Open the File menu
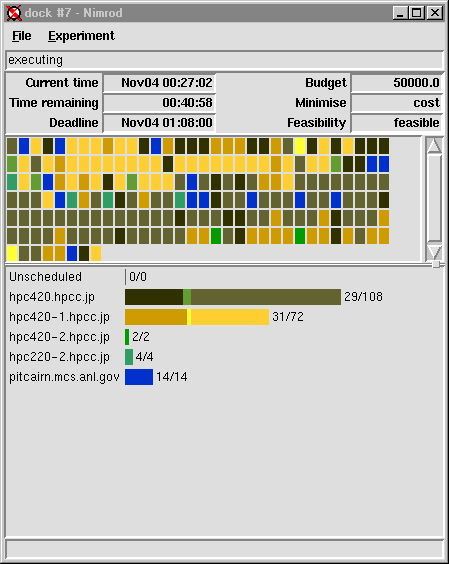449x564 pixels. (x=22, y=36)
